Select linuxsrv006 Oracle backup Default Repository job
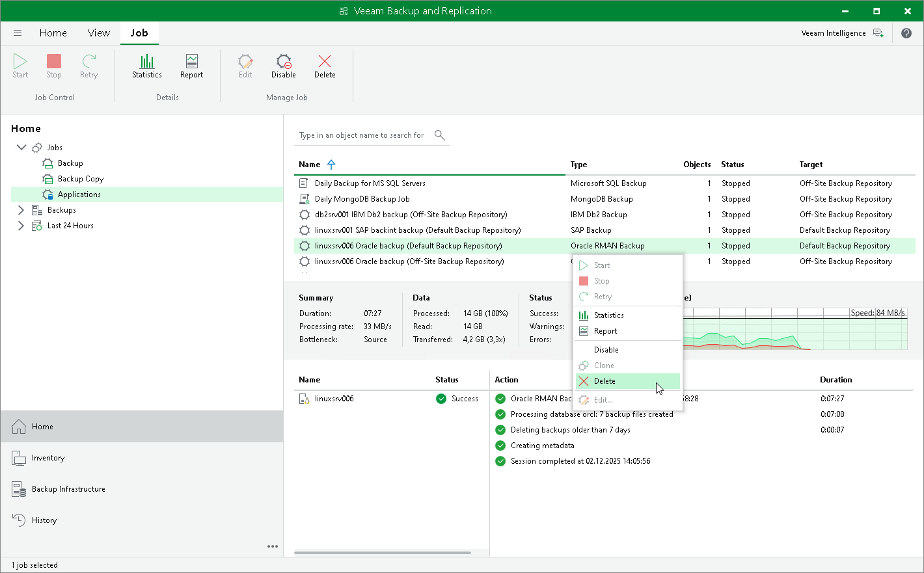The image size is (924, 573). 605,246
